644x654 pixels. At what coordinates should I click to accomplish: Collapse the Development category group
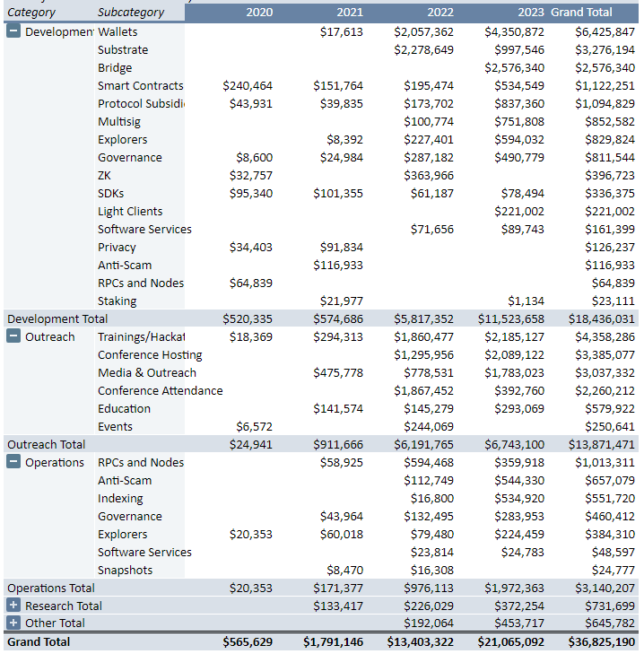point(13,31)
